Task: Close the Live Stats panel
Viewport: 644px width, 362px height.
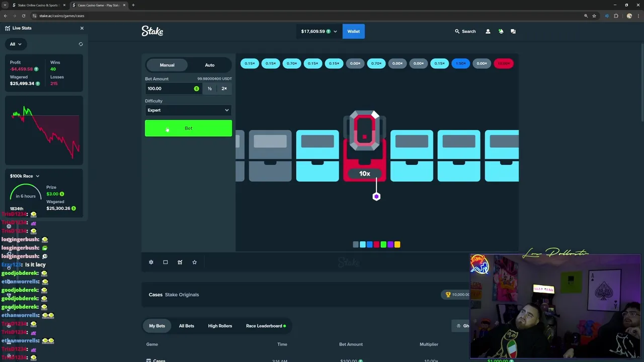Action: 82,28
